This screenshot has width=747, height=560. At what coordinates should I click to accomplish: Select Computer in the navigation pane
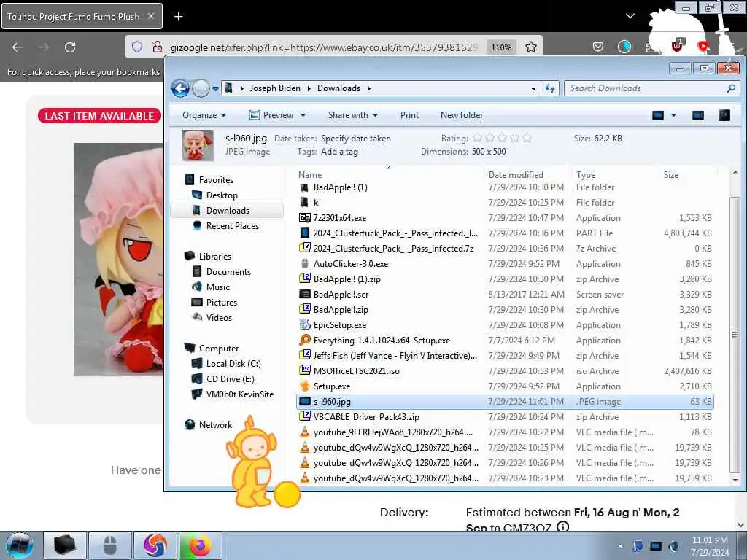point(219,348)
